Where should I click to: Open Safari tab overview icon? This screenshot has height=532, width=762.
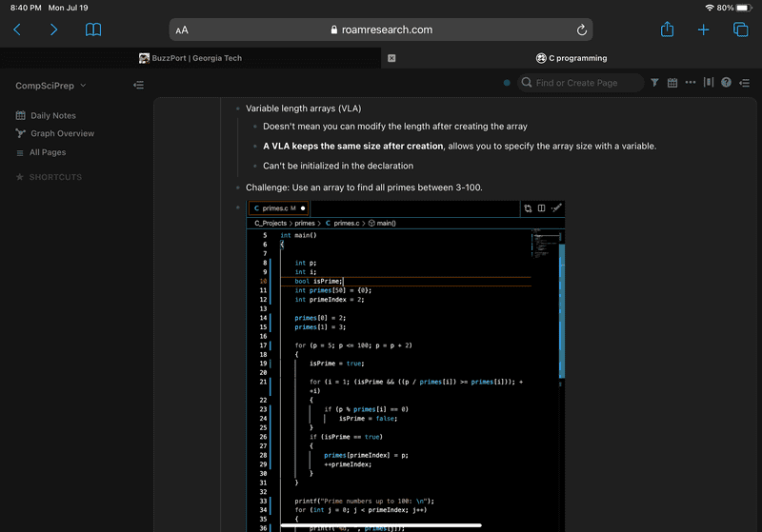(x=740, y=30)
